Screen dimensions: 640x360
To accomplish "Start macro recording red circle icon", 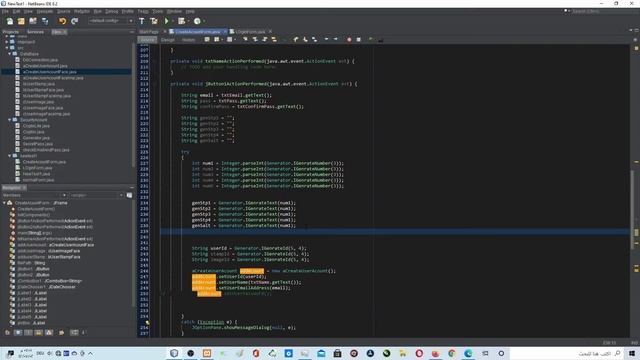I will 349,40.
